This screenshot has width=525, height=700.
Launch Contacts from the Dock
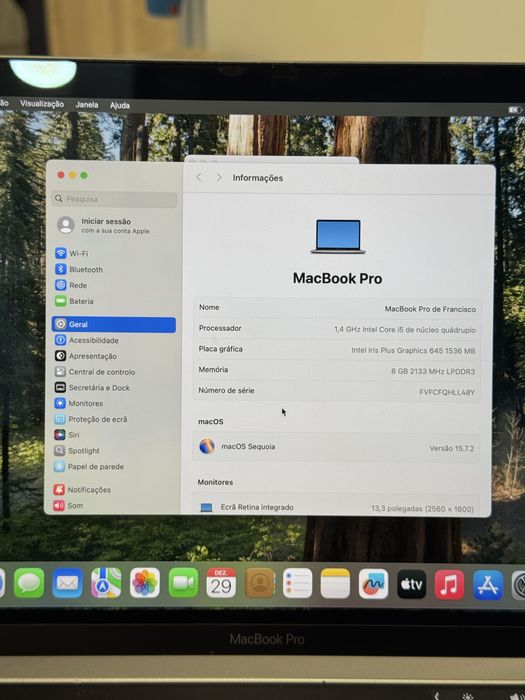point(260,583)
